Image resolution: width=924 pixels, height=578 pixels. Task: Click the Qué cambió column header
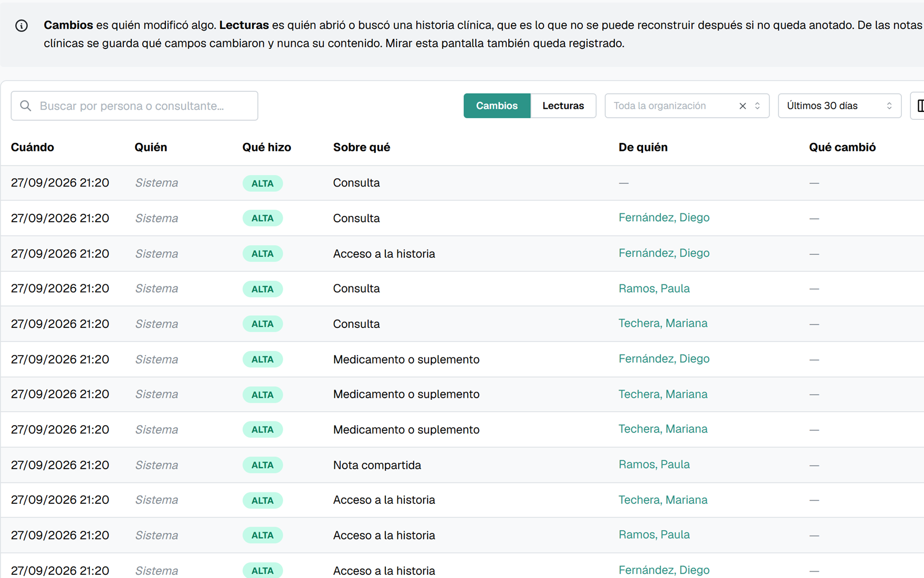(x=842, y=147)
